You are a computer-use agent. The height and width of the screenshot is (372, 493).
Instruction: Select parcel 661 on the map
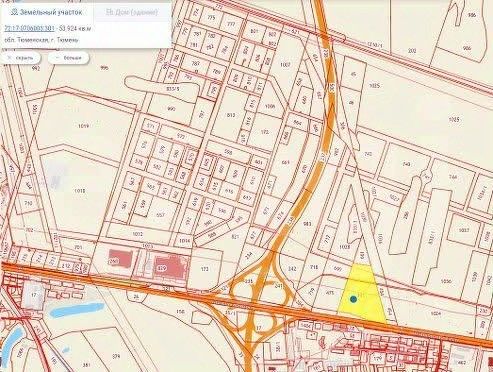coord(285,163)
